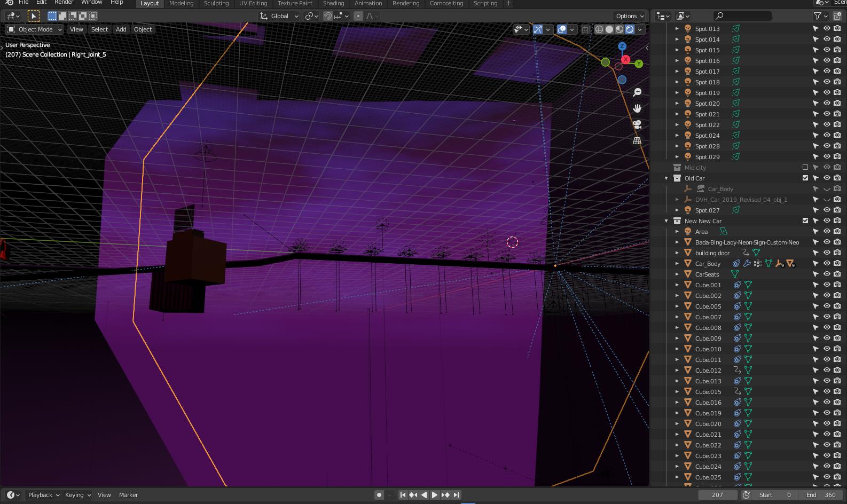Add new collection icon in outliner
Viewport: 847px width, 504px height.
[837, 16]
